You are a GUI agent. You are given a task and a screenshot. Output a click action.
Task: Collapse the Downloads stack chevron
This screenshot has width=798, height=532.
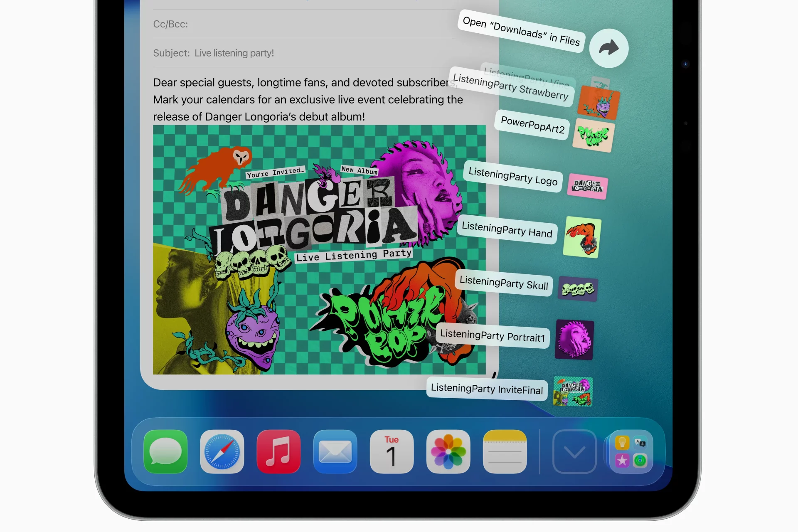[574, 452]
